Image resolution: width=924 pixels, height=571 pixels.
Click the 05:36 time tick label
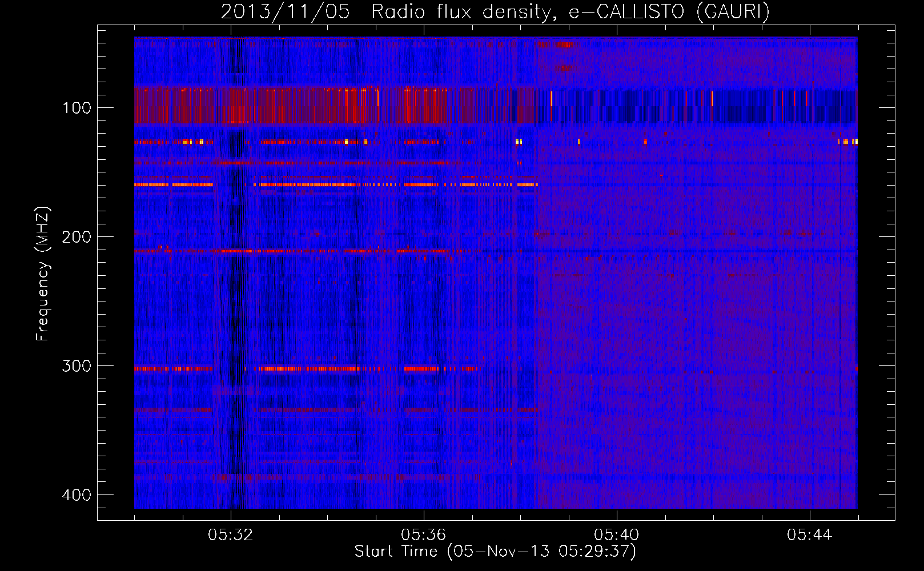(x=424, y=535)
